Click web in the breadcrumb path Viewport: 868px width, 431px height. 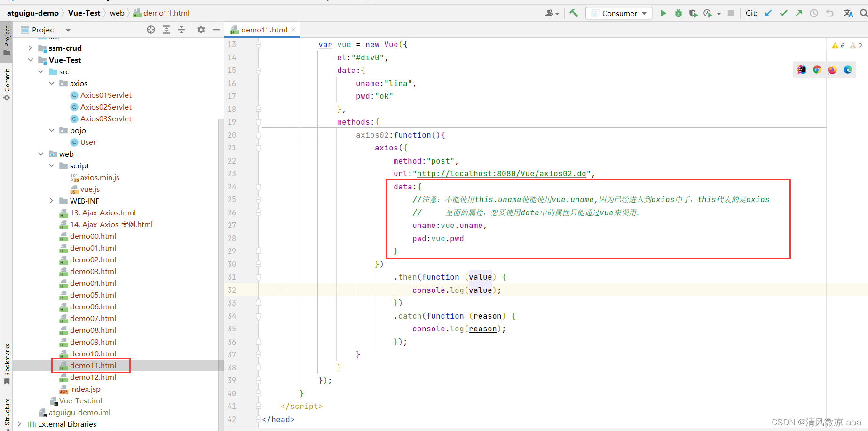click(117, 13)
